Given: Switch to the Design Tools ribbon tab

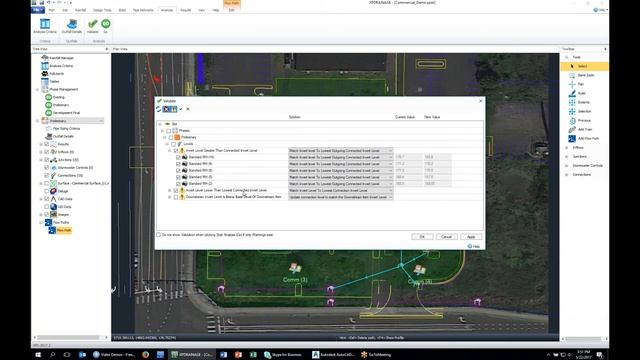Looking at the screenshot, I should click(102, 10).
